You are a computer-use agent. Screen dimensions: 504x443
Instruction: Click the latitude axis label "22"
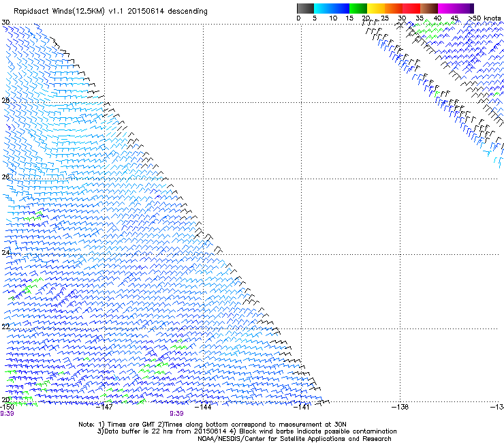pyautogui.click(x=5, y=326)
